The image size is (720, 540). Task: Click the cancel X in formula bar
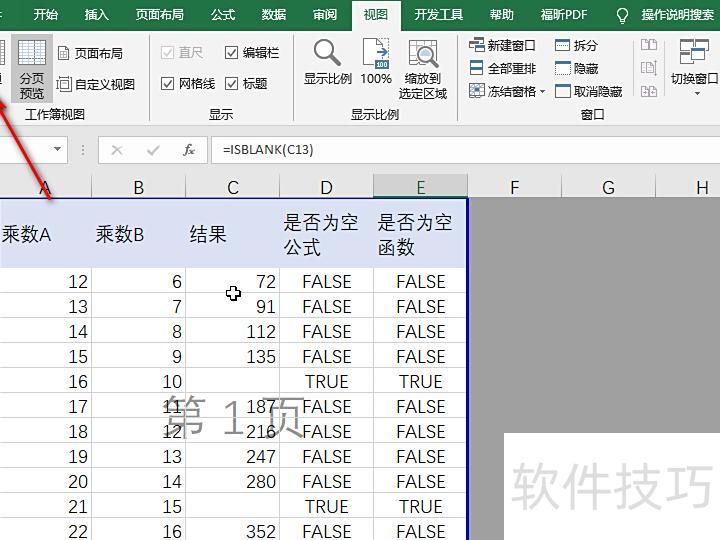click(117, 150)
